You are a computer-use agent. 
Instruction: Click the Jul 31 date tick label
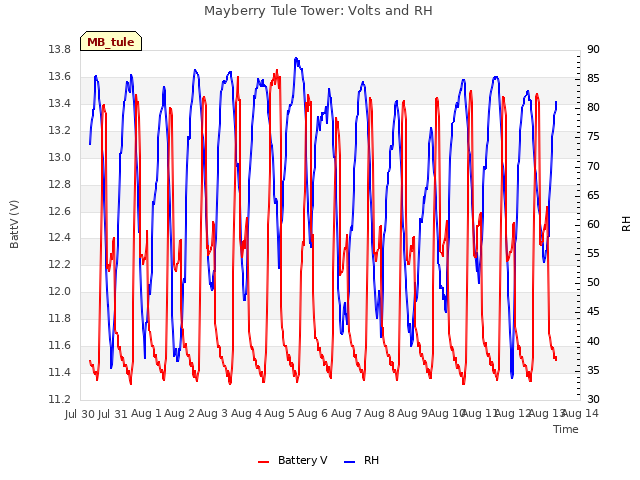pyautogui.click(x=113, y=414)
